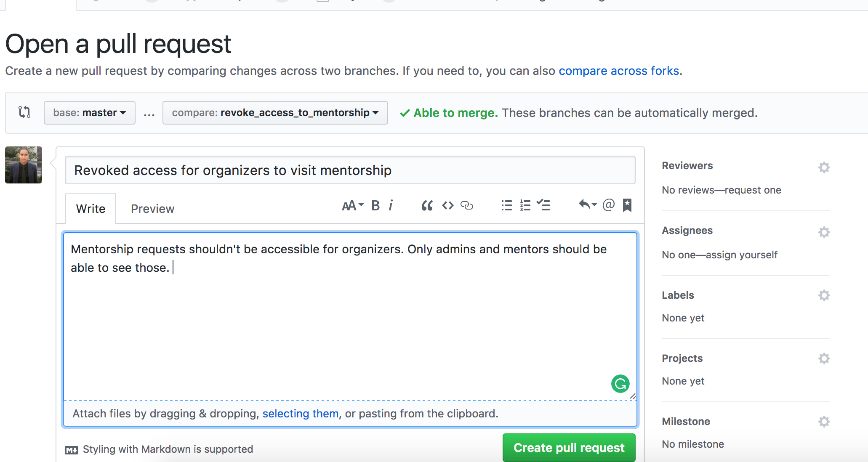Add a link using chain icon
868x462 pixels.
pyautogui.click(x=467, y=205)
